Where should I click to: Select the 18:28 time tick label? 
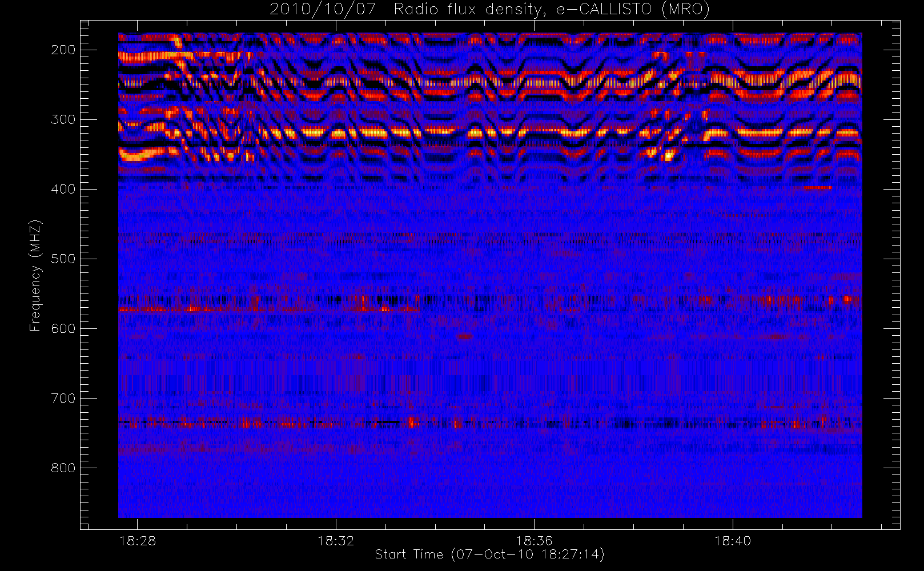pyautogui.click(x=137, y=541)
